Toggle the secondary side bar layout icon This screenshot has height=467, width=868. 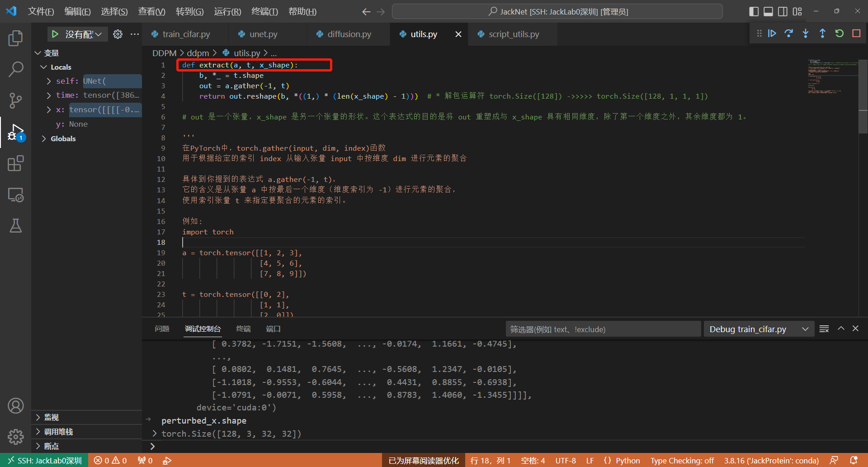click(783, 11)
